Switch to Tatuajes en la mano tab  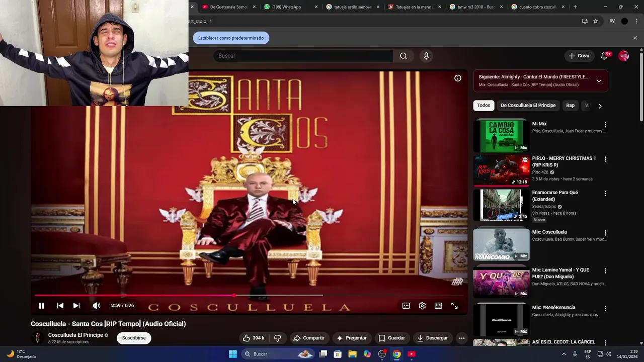coord(415,7)
